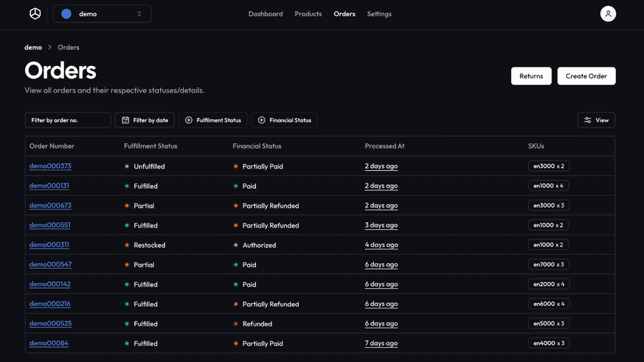Click the plus icon on Financial Status filter

tap(261, 120)
